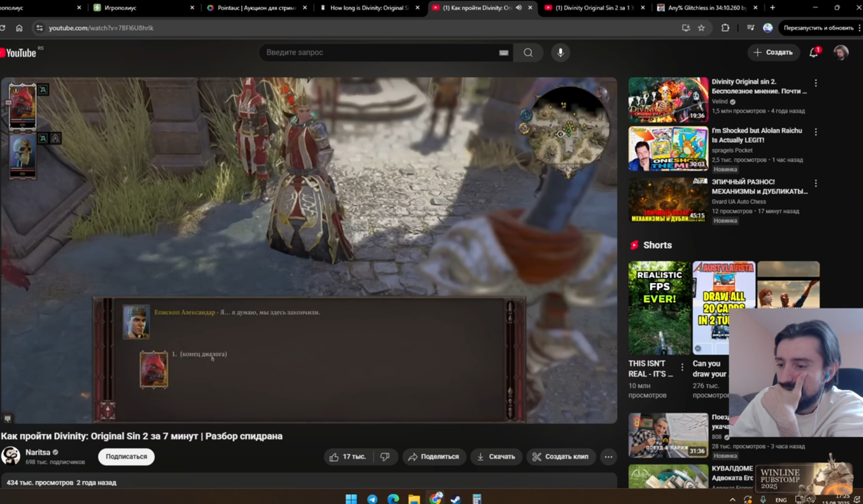Show hidden system tray icons chevron
The image size is (863, 504).
[x=732, y=500]
